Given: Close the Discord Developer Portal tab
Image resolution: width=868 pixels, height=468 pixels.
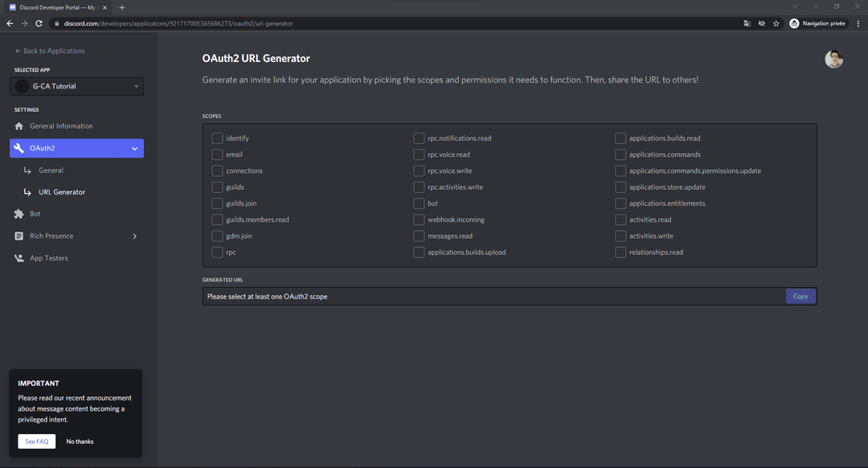Looking at the screenshot, I should (104, 8).
